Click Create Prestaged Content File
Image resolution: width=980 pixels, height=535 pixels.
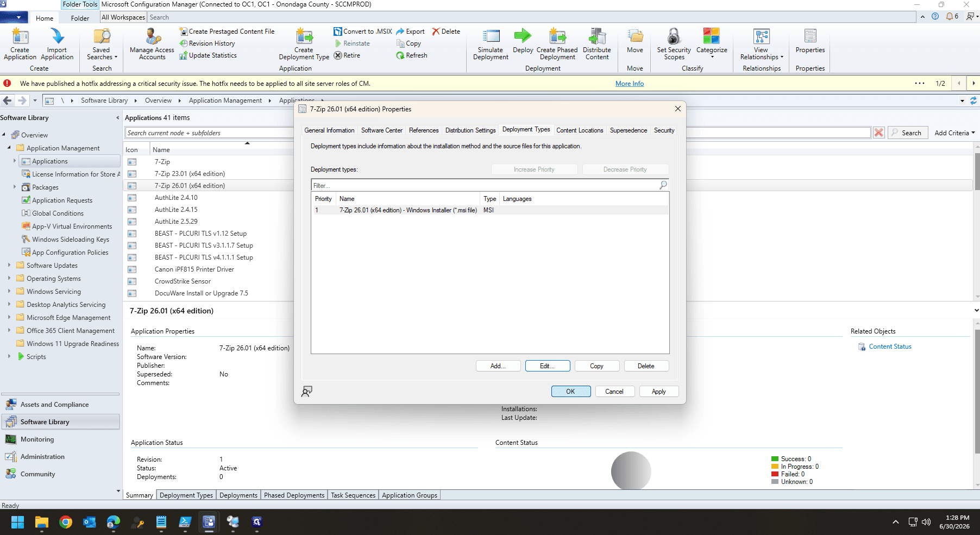coord(227,32)
